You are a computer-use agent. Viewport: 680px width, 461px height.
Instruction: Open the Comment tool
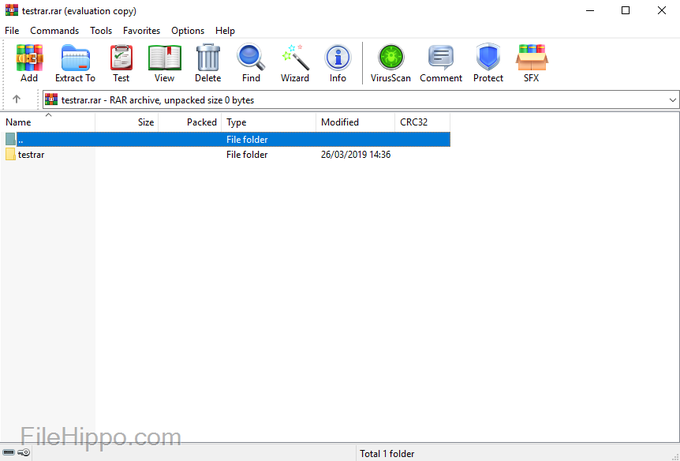tap(441, 63)
